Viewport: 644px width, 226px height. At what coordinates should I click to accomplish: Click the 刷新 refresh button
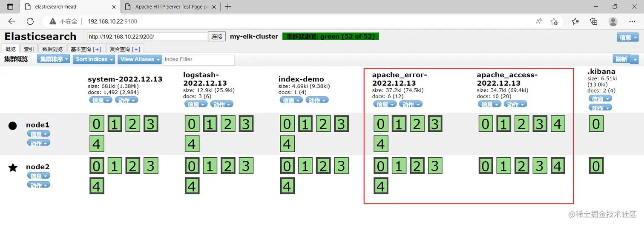[621, 59]
